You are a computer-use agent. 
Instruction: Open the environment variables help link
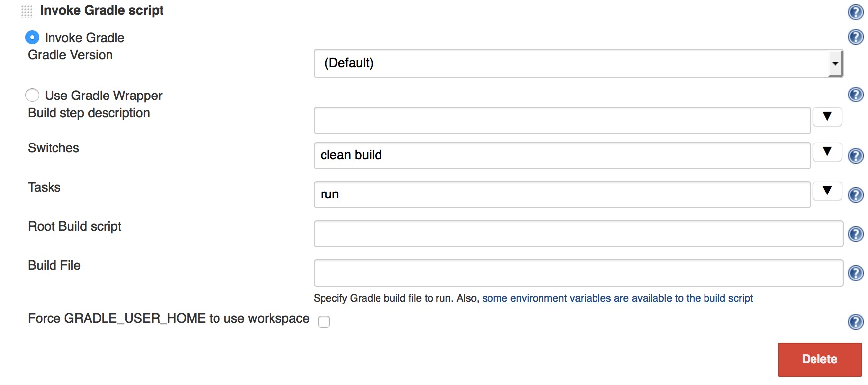[617, 298]
